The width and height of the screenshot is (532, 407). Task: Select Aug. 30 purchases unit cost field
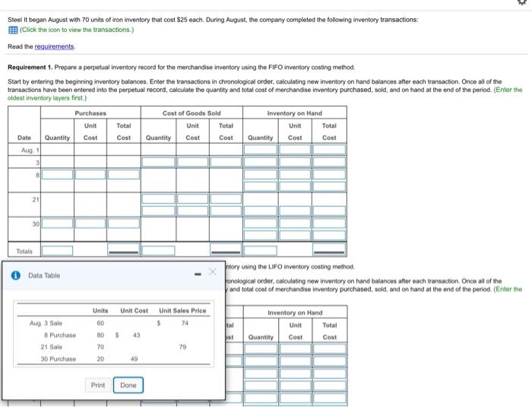(x=90, y=223)
